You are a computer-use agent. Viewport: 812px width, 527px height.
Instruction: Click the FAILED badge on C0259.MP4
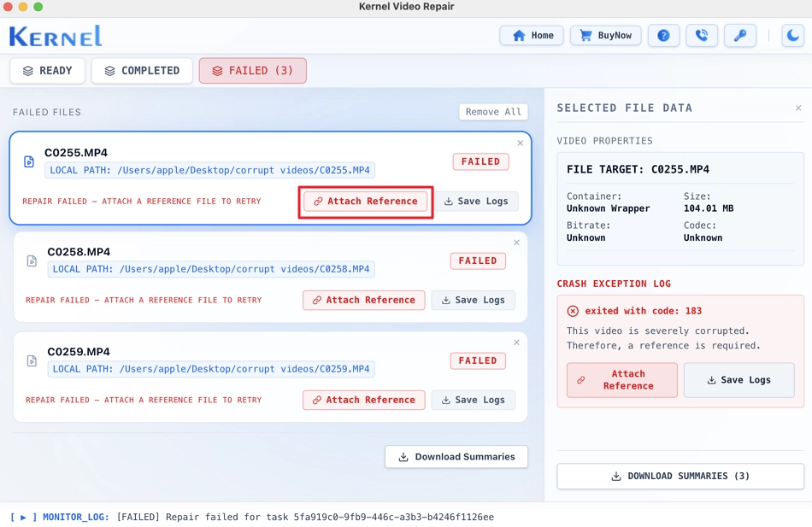click(x=478, y=360)
